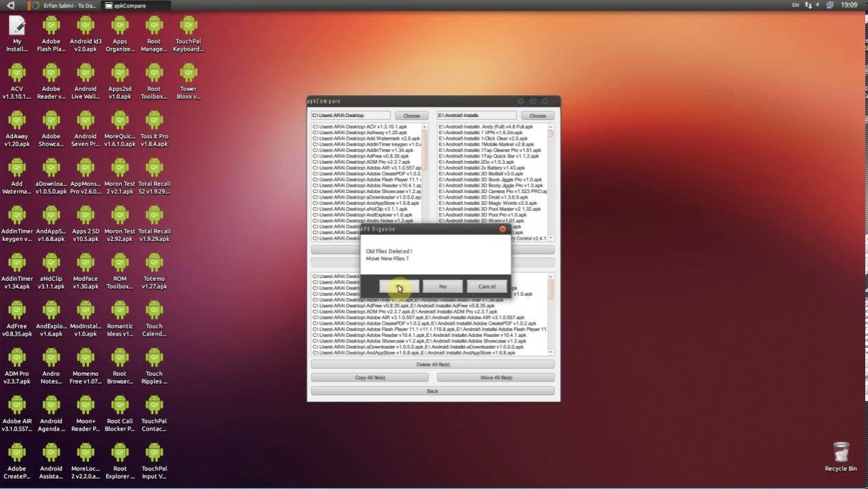
Task: Select the MoreQuick v1.6.1.0.apk icon
Action: point(120,129)
